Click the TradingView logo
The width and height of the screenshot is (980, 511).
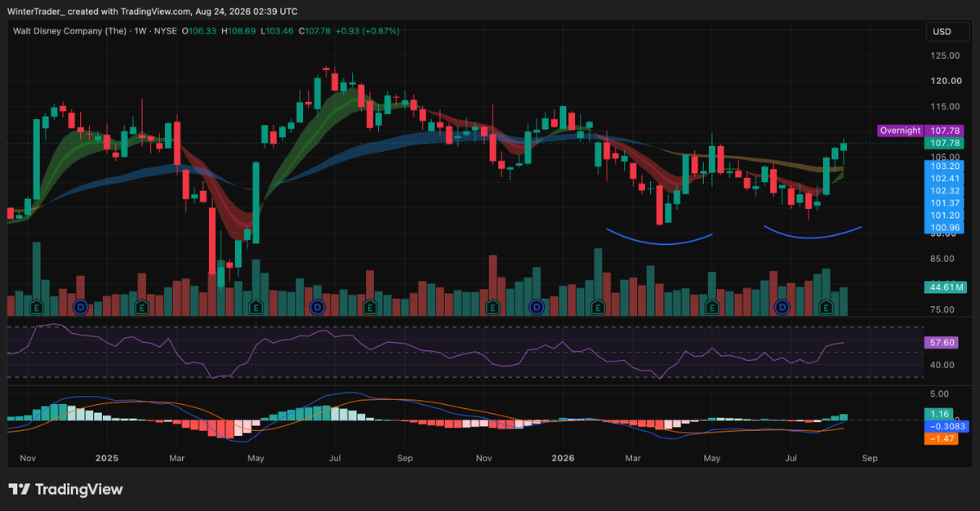[x=65, y=489]
